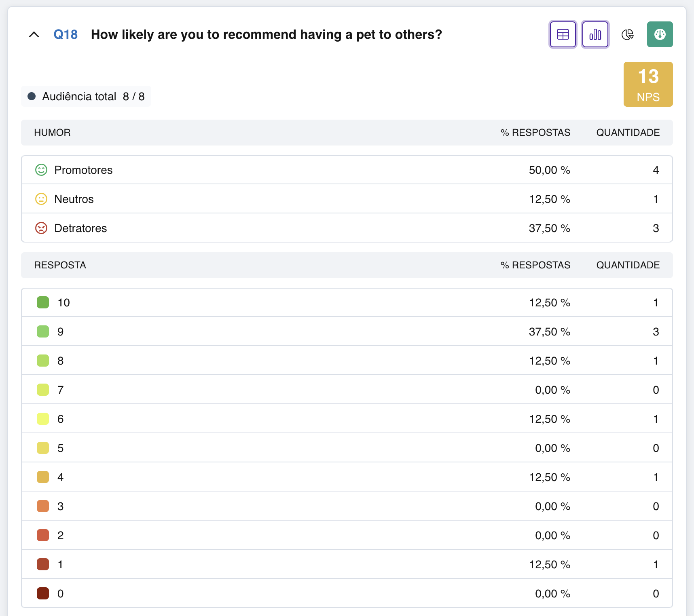Click the question title text

tap(267, 35)
